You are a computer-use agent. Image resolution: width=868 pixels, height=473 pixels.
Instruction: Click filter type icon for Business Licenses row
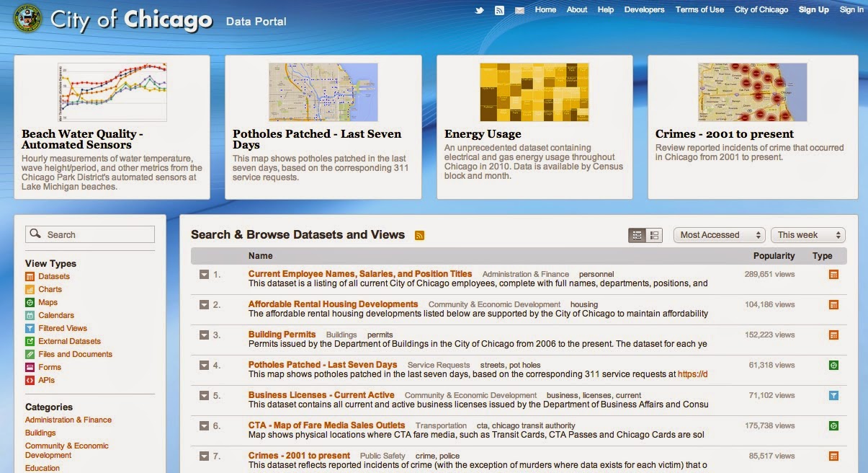click(833, 396)
